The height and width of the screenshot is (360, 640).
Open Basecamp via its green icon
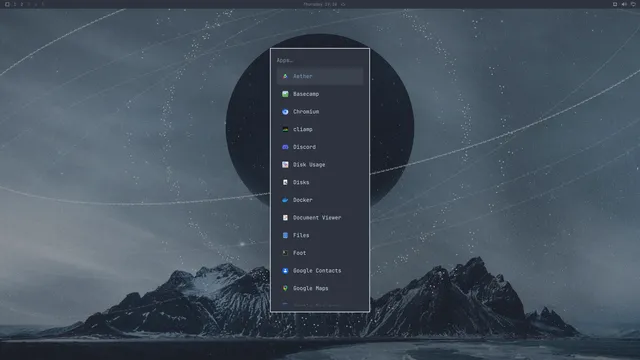pyautogui.click(x=285, y=94)
